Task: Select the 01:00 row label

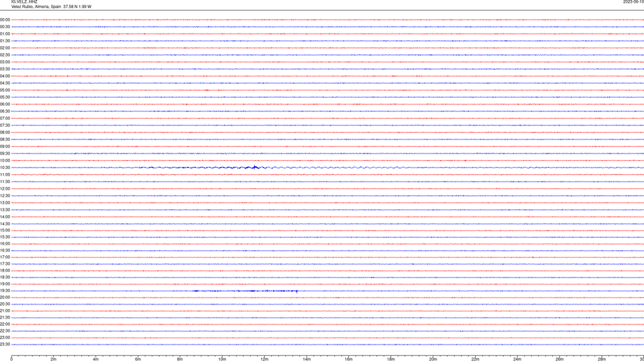Action: pos(5,34)
